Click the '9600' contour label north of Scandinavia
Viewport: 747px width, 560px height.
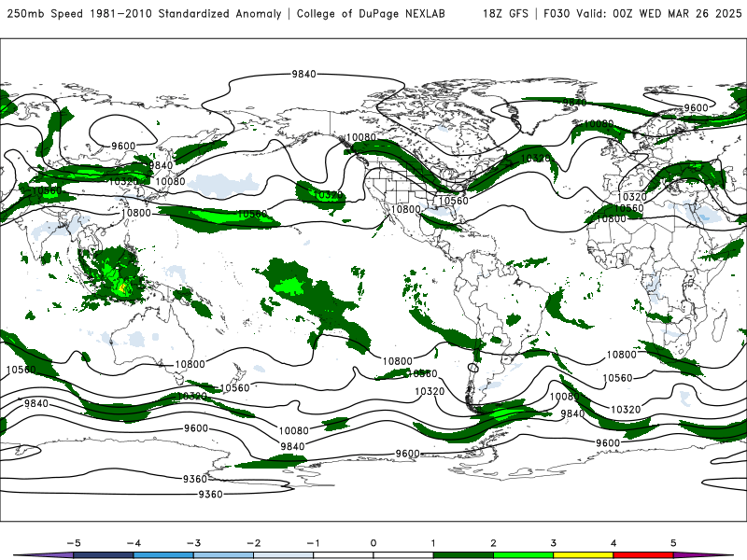[696, 107]
